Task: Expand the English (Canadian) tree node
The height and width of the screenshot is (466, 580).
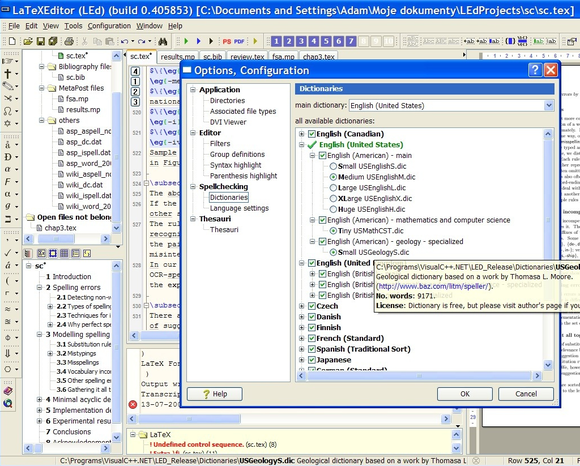Action: pyautogui.click(x=301, y=134)
